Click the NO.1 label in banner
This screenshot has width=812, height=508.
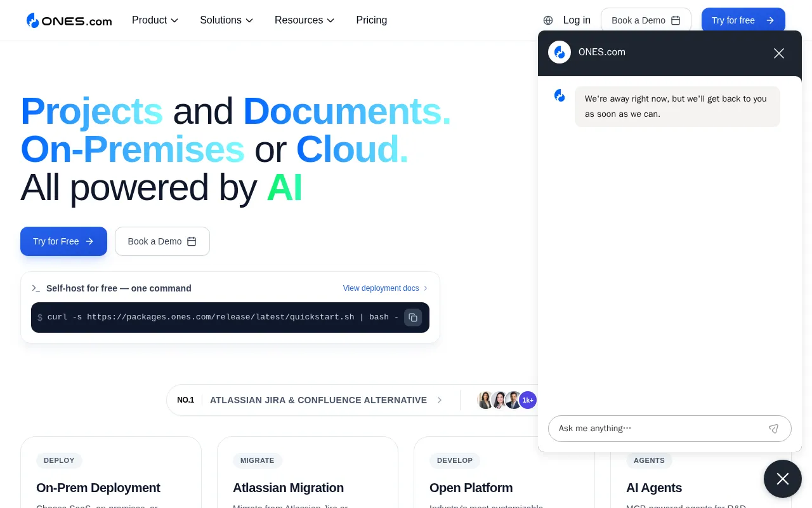click(x=186, y=400)
